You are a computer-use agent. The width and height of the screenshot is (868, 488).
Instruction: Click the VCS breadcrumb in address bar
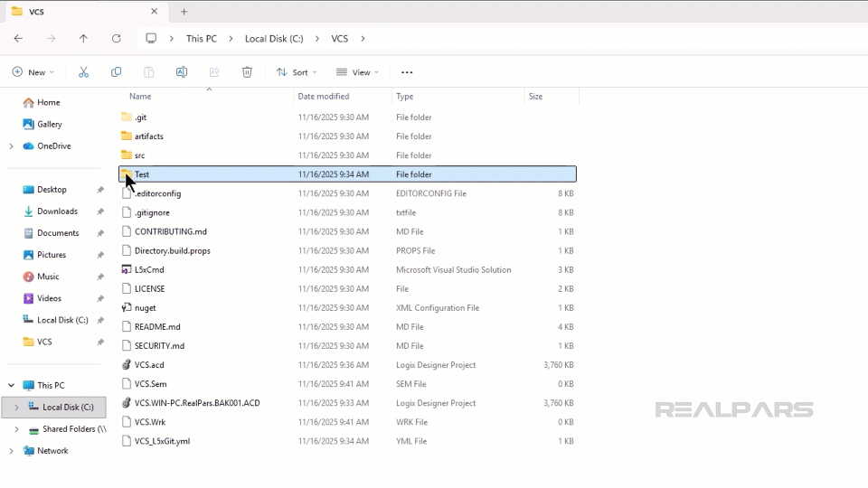tap(339, 39)
